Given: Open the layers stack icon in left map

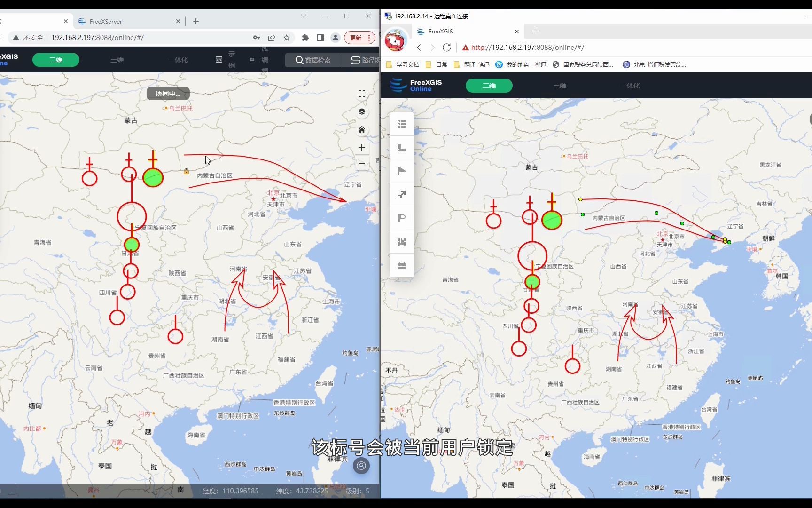Looking at the screenshot, I should pos(362,111).
